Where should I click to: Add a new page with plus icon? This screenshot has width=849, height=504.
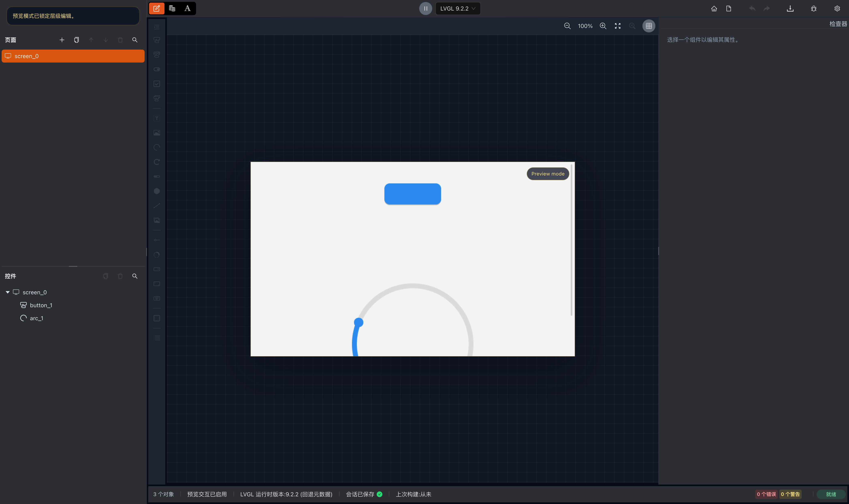click(62, 40)
